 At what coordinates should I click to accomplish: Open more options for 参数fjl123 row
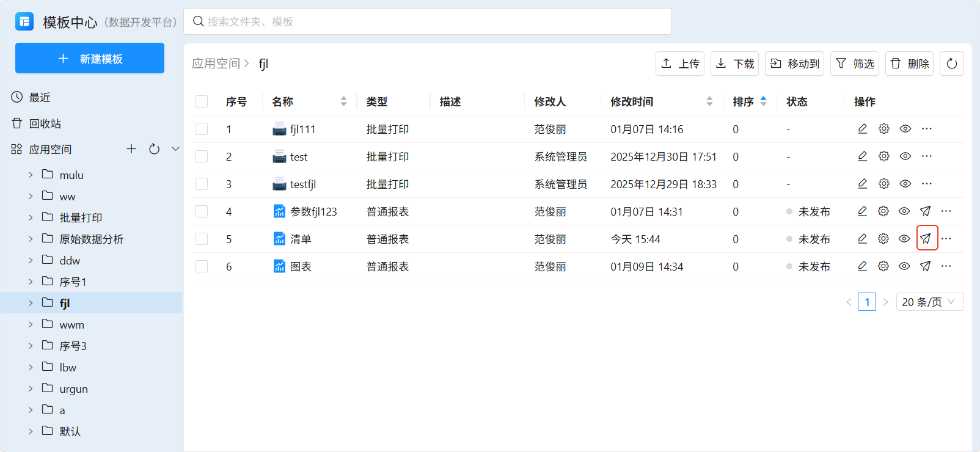click(x=946, y=211)
